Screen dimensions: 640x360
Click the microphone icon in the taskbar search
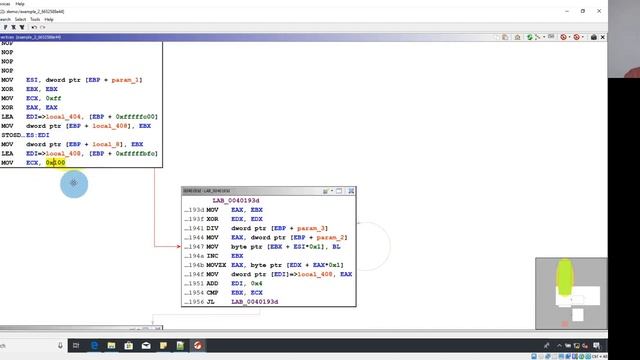60,346
